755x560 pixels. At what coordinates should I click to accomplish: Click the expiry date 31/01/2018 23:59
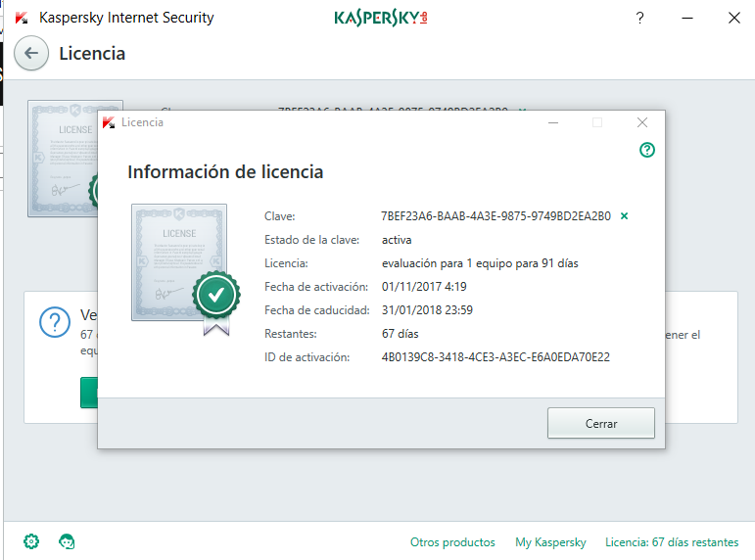point(427,309)
